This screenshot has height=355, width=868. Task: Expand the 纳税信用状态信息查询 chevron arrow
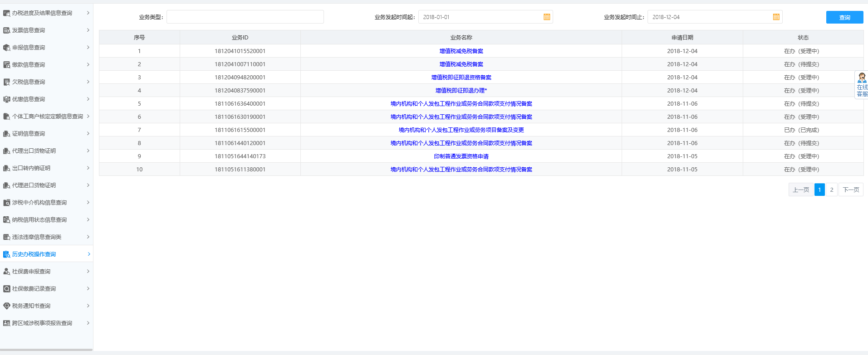(x=88, y=220)
